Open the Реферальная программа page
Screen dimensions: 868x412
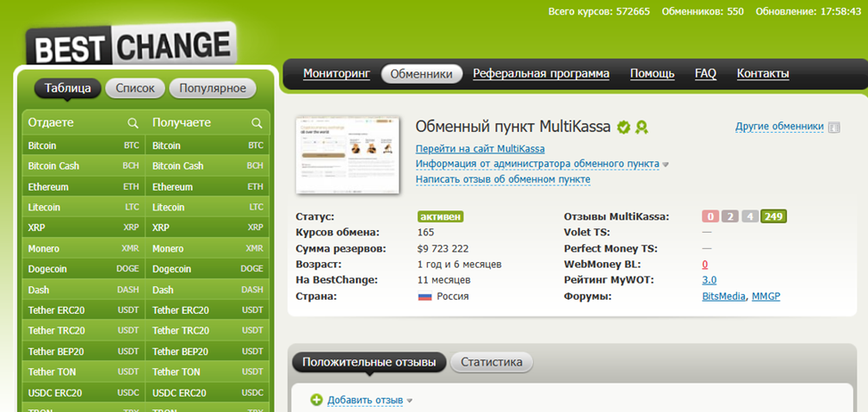(x=541, y=74)
